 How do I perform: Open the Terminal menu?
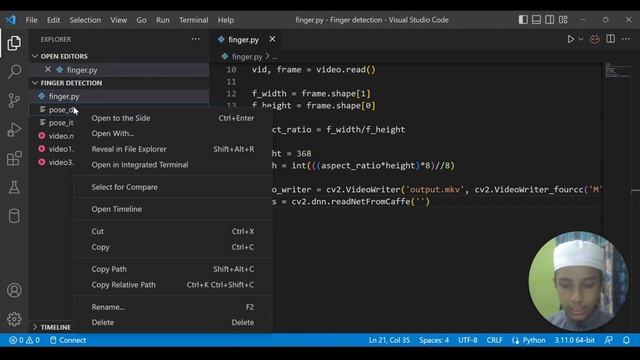coord(193,20)
